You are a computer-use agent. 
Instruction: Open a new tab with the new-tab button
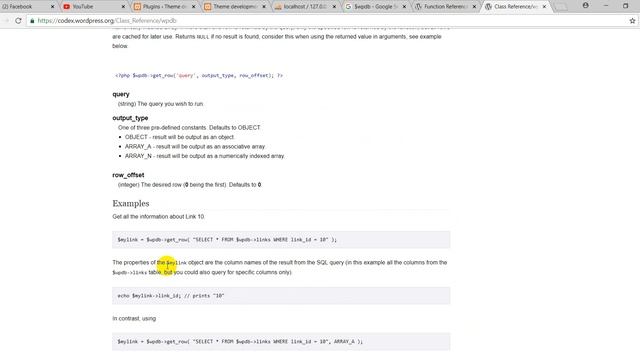tap(561, 7)
